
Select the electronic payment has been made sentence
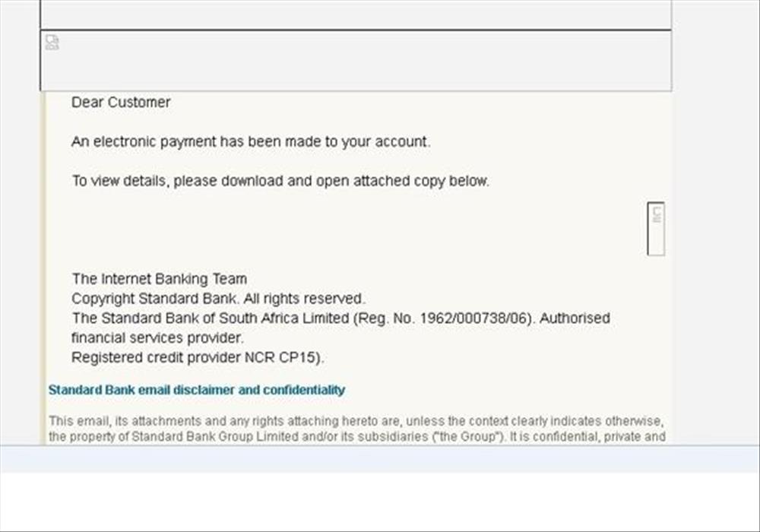coord(251,141)
